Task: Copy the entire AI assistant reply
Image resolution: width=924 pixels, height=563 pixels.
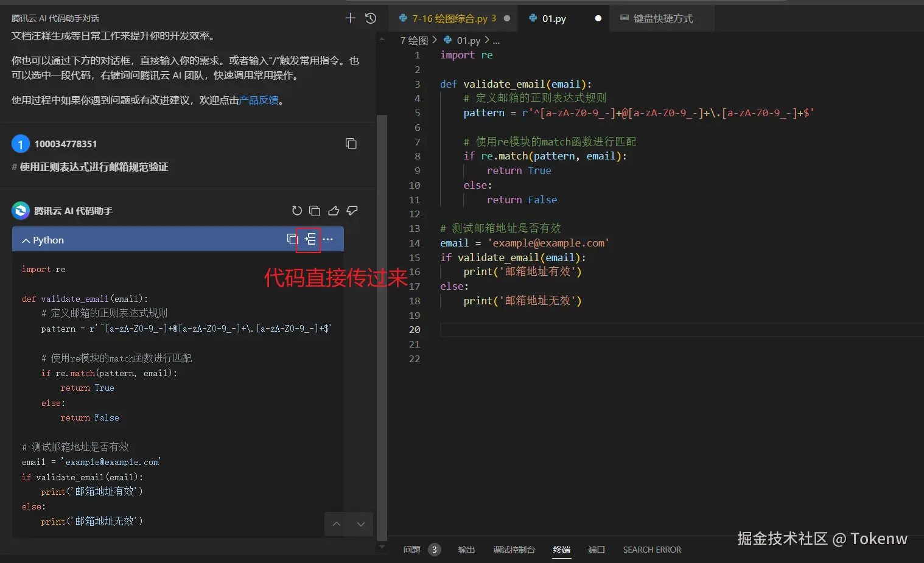Action: pyautogui.click(x=315, y=211)
